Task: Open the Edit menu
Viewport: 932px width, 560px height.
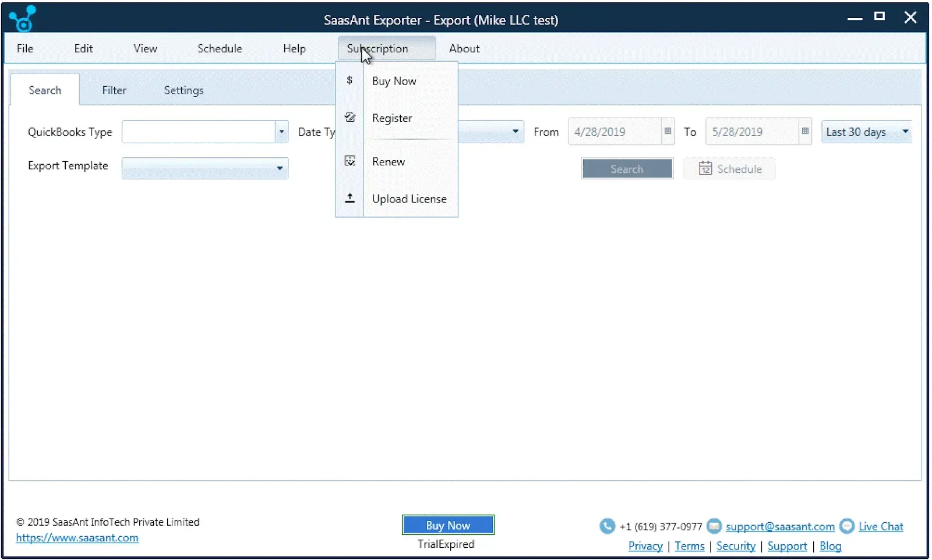Action: 83,48
